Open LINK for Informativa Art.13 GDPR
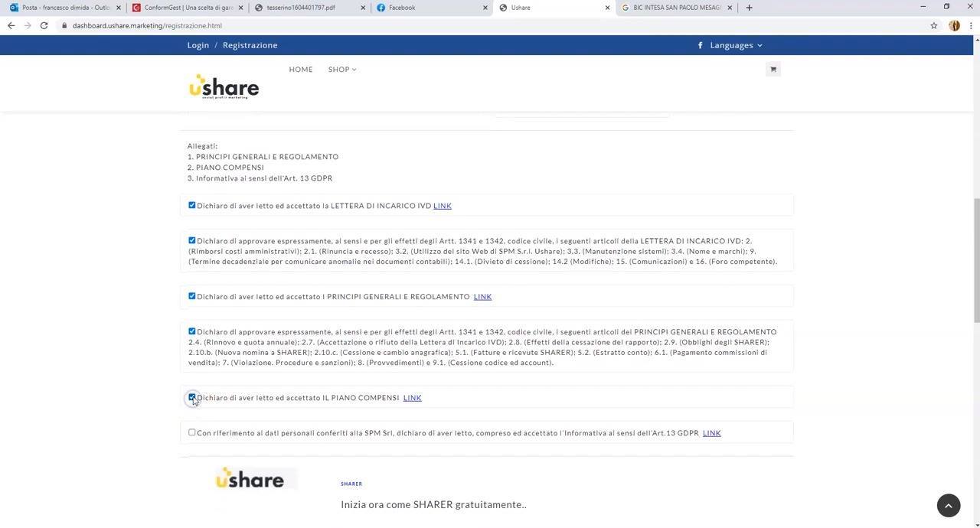 point(712,433)
